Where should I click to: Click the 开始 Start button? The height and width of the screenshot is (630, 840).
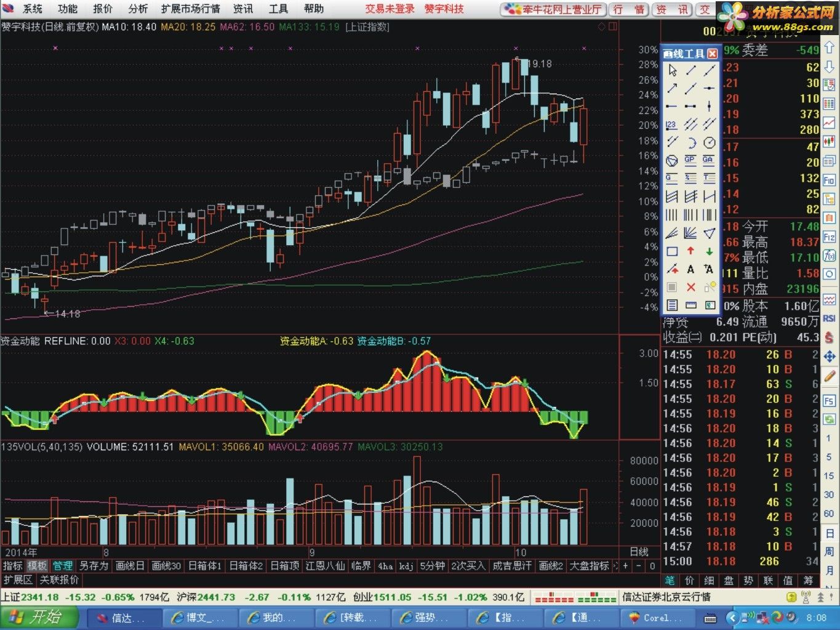coord(40,617)
